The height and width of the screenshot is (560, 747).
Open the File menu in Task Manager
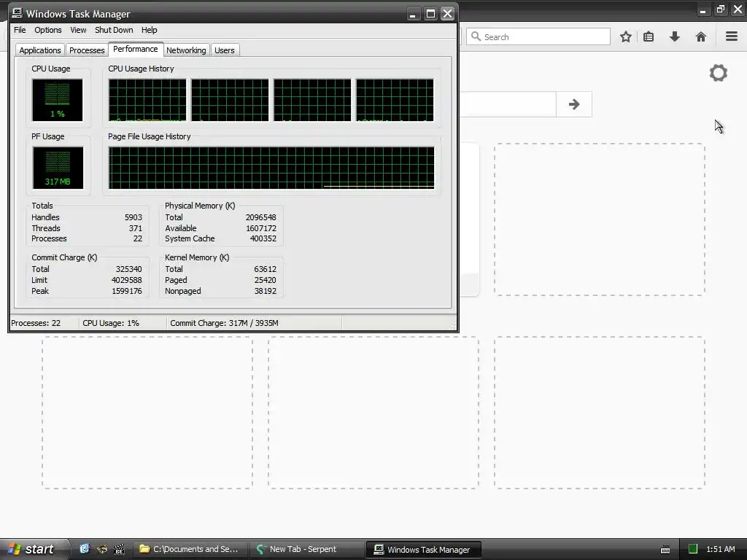coord(20,30)
